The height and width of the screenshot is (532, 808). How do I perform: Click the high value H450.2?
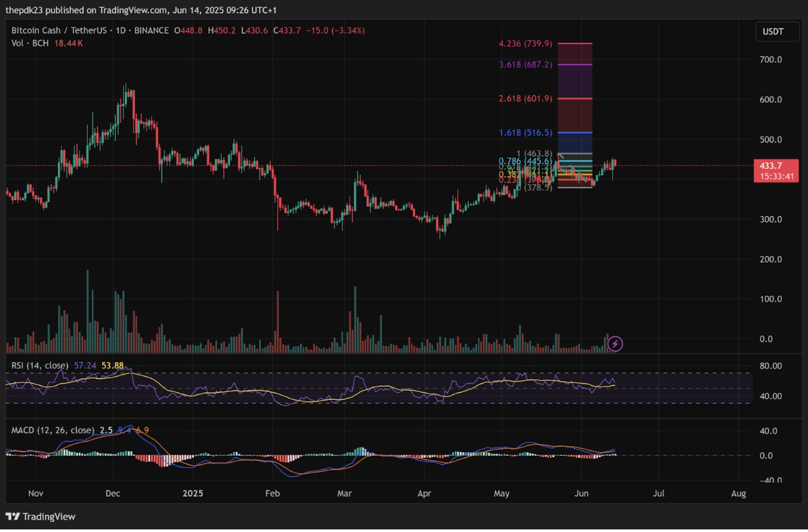coord(222,31)
